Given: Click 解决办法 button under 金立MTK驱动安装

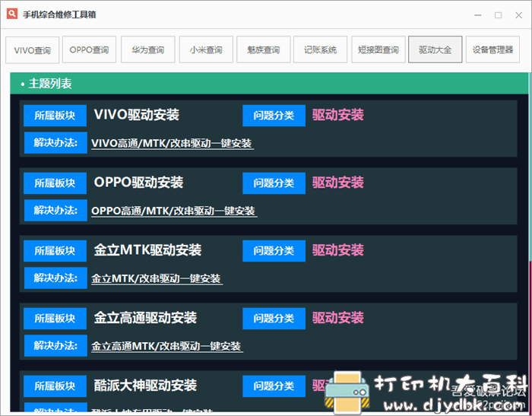Looking at the screenshot, I should coord(55,278).
